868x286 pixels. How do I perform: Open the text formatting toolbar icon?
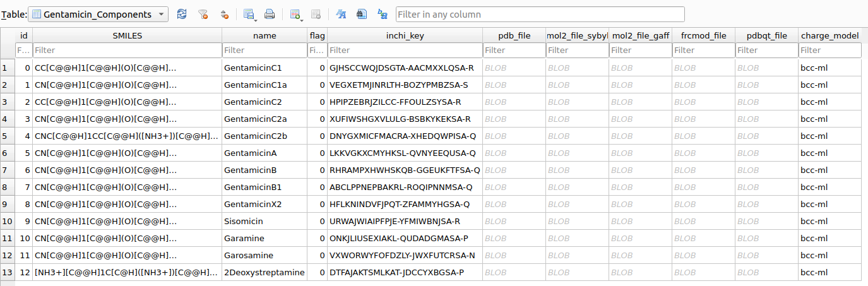coord(341,14)
